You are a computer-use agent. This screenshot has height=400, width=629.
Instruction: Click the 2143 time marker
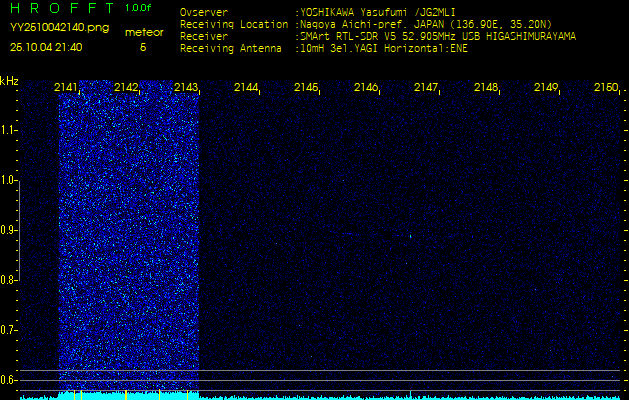[186, 87]
